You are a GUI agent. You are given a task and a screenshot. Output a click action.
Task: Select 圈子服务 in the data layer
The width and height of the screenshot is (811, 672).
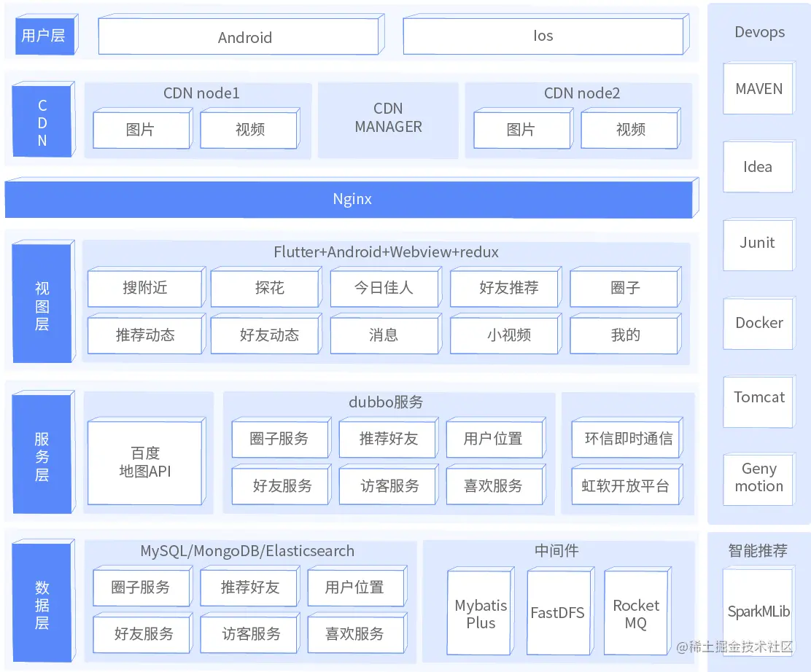pyautogui.click(x=142, y=586)
